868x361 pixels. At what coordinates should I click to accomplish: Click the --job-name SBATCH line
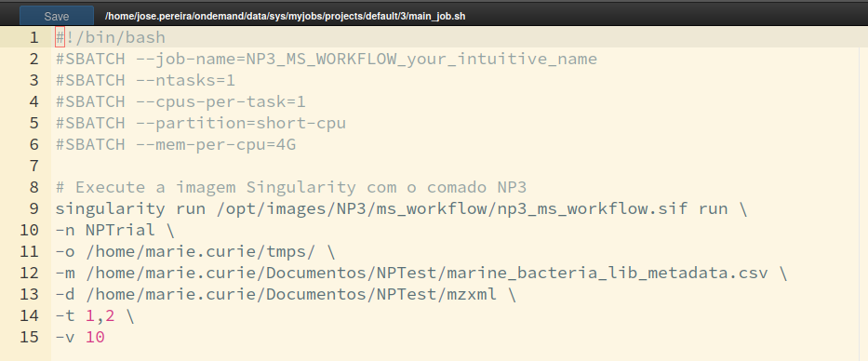[x=327, y=60]
